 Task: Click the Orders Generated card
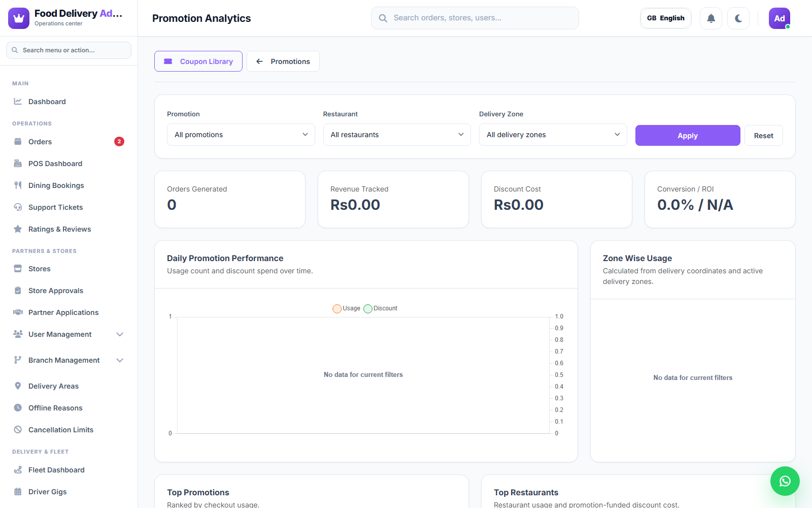(x=230, y=199)
